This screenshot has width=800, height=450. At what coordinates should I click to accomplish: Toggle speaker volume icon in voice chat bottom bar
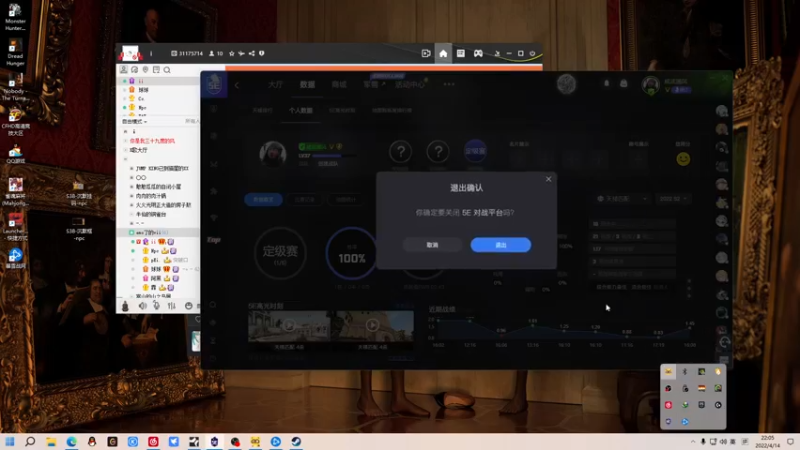click(142, 306)
